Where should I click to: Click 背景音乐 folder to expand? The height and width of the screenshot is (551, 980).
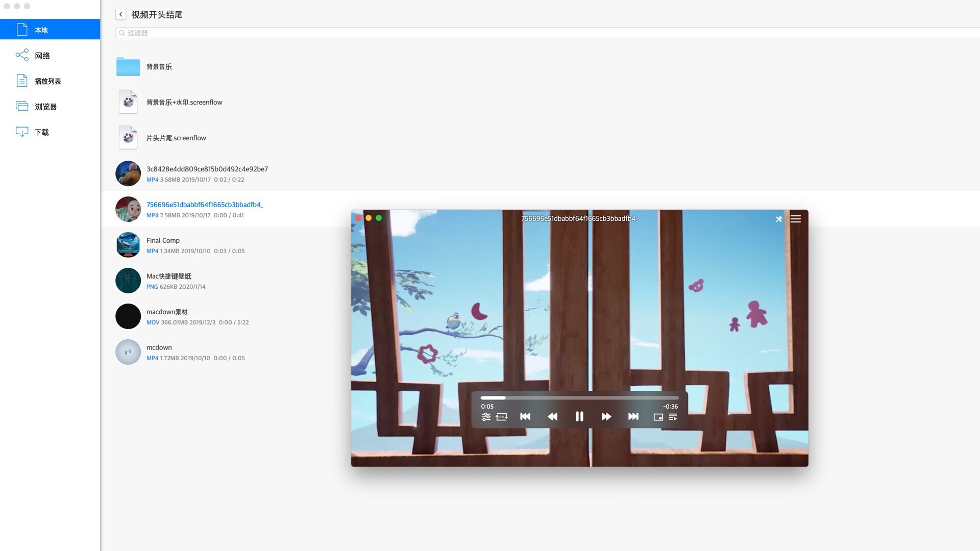click(144, 67)
